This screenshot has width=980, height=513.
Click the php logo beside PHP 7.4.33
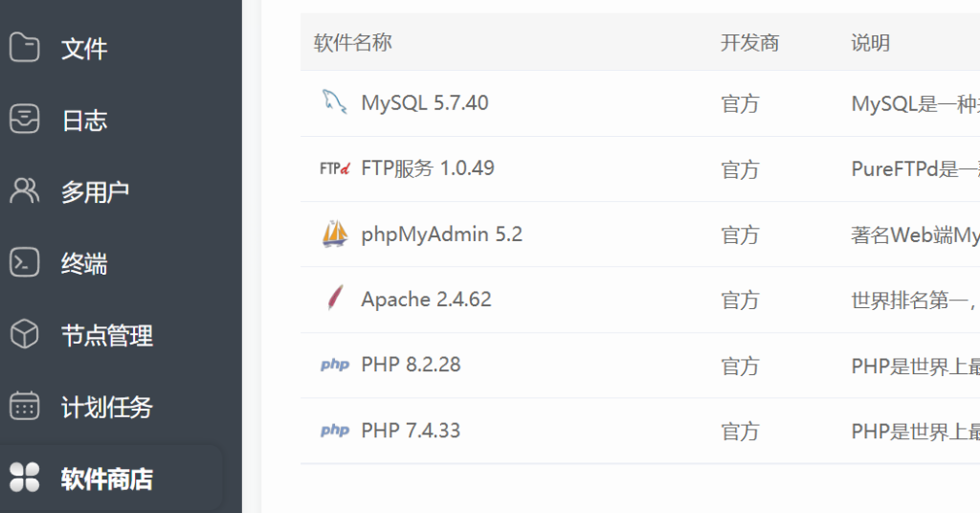point(335,430)
